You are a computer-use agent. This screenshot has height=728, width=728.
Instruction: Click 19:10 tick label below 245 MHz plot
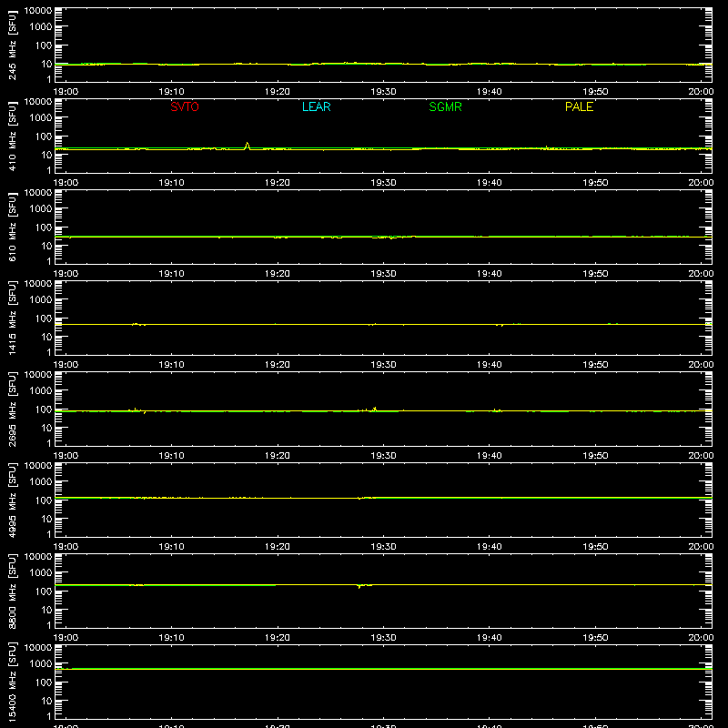pos(171,92)
